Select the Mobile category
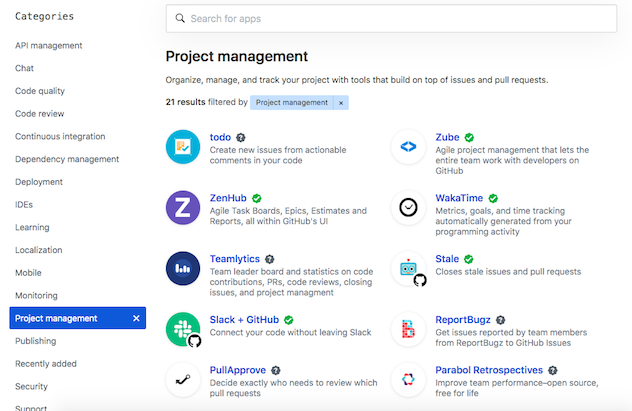 [28, 273]
